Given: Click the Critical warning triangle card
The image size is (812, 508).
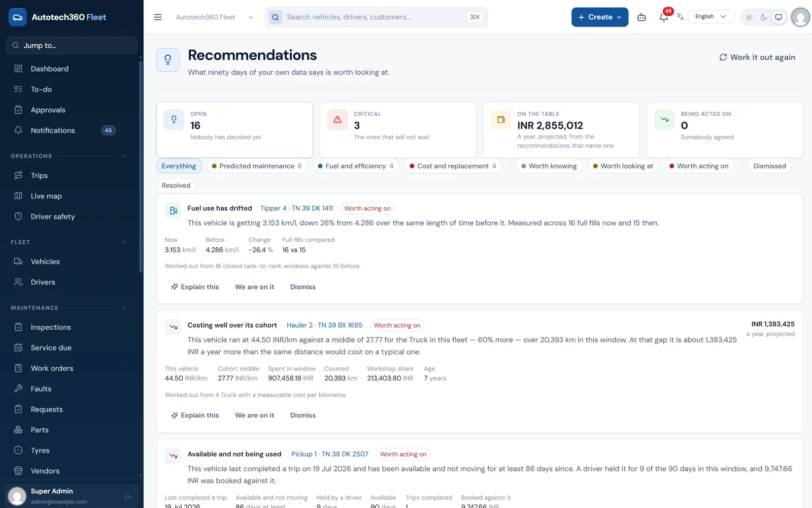Looking at the screenshot, I should (398, 130).
